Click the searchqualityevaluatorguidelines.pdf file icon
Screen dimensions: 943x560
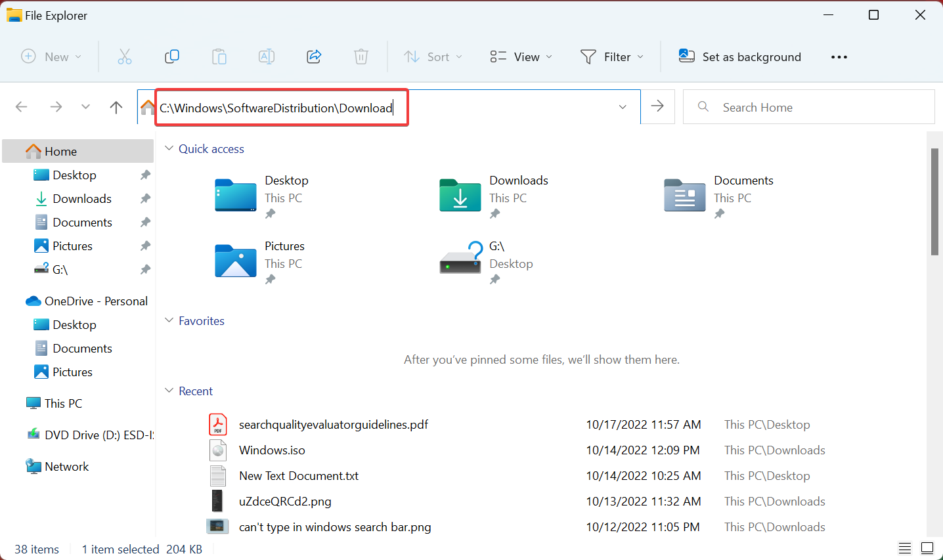pyautogui.click(x=218, y=425)
